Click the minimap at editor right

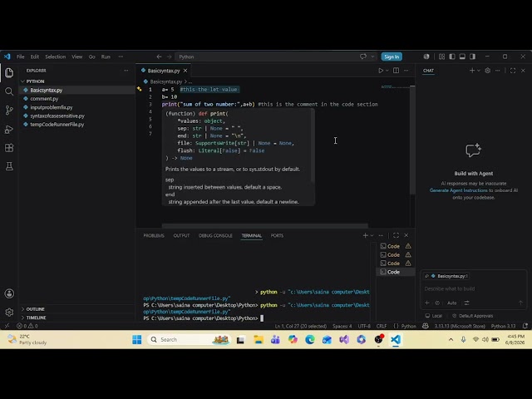click(396, 87)
